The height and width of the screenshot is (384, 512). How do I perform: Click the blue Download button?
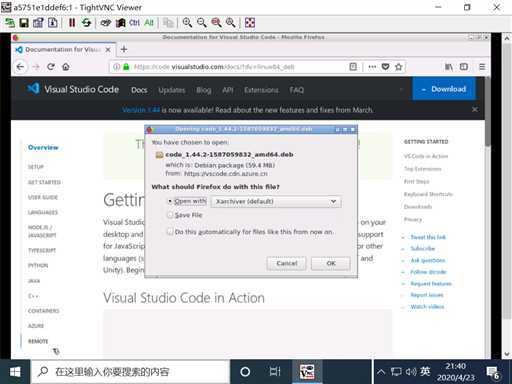click(444, 89)
